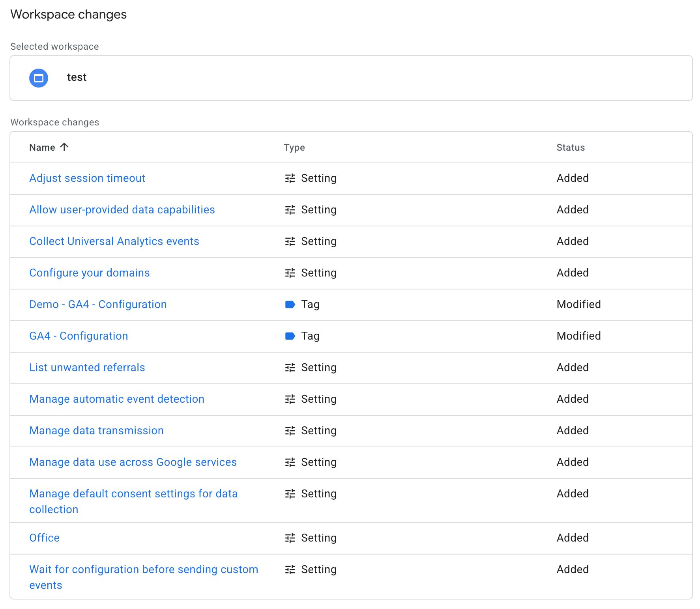Click the setting icon in Adjust session timeout row
The image size is (700, 609).
[x=290, y=178]
